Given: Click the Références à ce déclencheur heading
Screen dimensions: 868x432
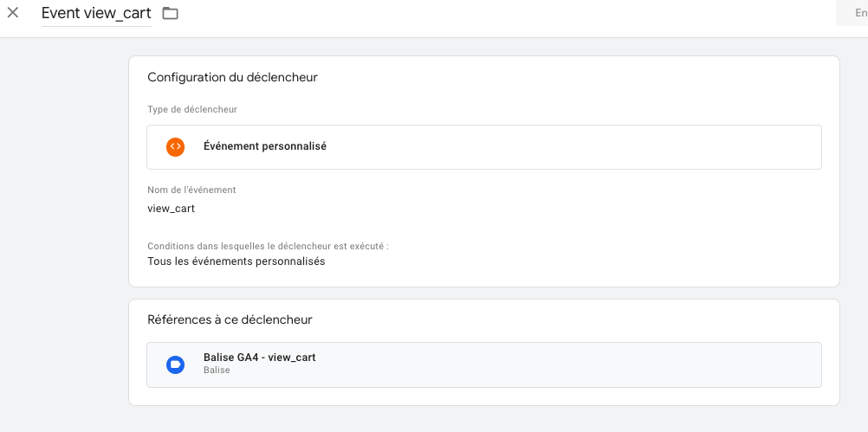Looking at the screenshot, I should coord(230,319).
